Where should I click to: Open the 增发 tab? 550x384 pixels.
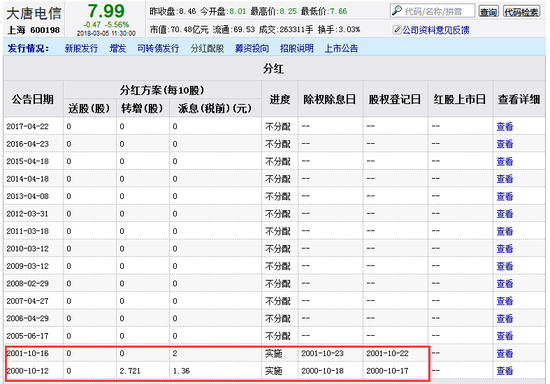tap(118, 48)
